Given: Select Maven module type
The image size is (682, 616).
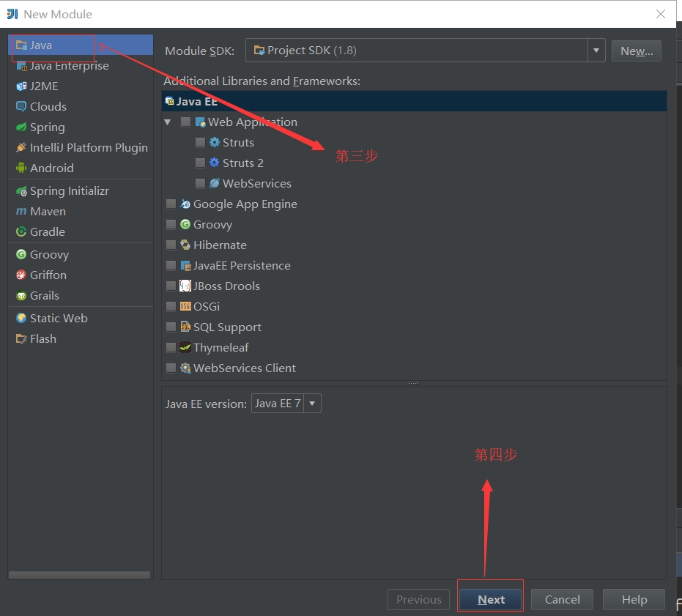Looking at the screenshot, I should pos(81,212).
